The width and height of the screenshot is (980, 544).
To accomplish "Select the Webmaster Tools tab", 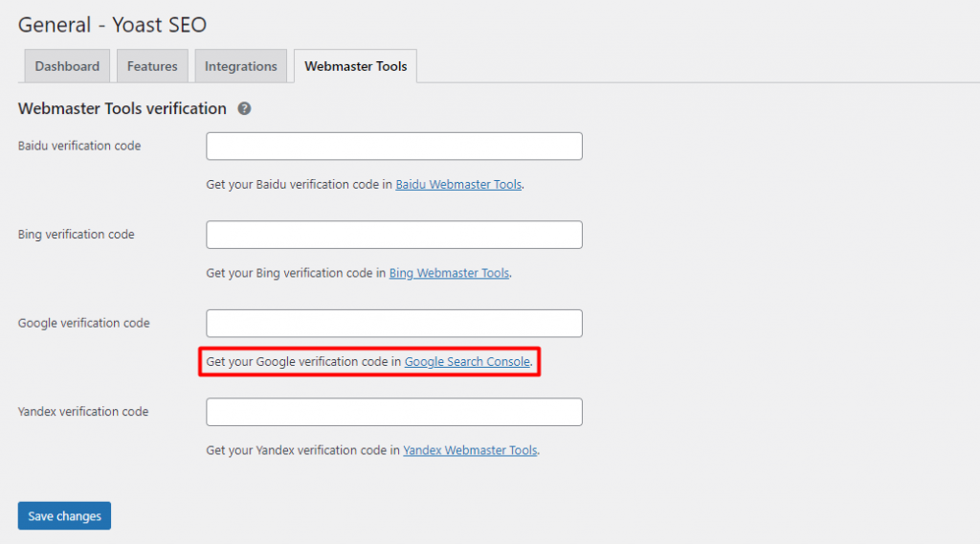I will (356, 66).
